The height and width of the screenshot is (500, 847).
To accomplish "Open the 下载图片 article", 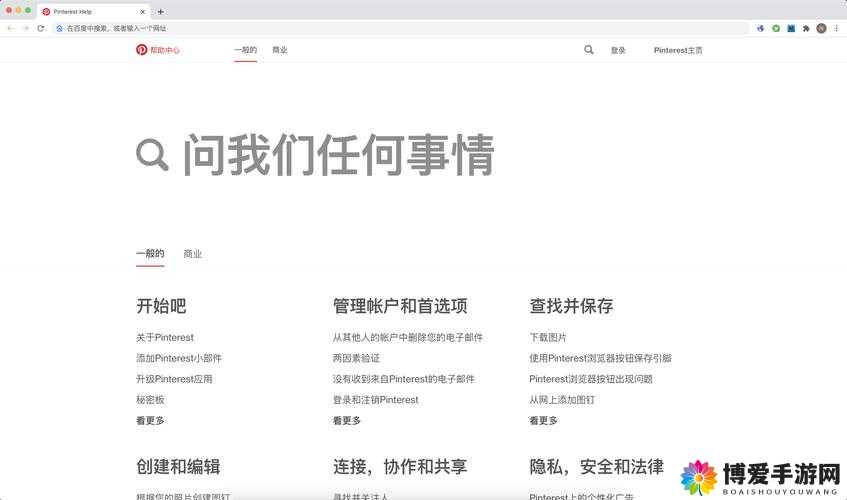I will 548,337.
